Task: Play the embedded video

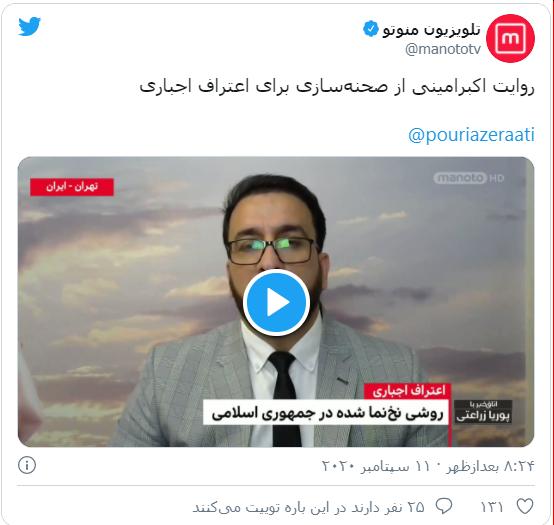Action: pyautogui.click(x=276, y=303)
